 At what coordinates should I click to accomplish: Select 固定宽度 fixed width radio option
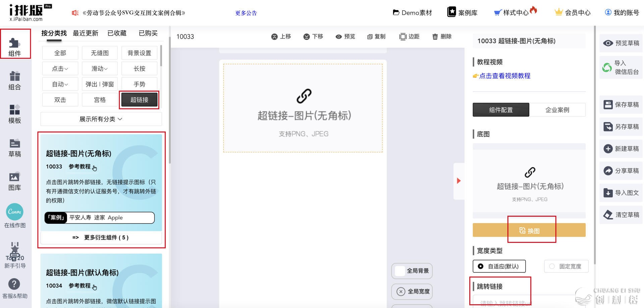(x=552, y=266)
